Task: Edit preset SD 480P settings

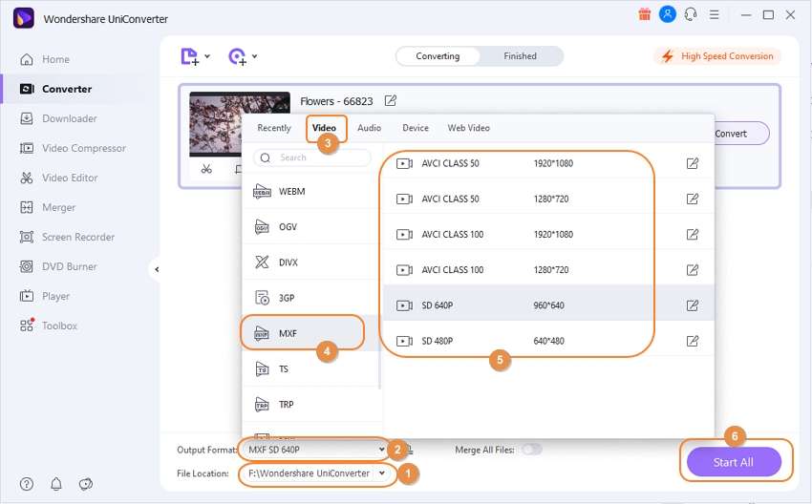Action: pos(693,341)
